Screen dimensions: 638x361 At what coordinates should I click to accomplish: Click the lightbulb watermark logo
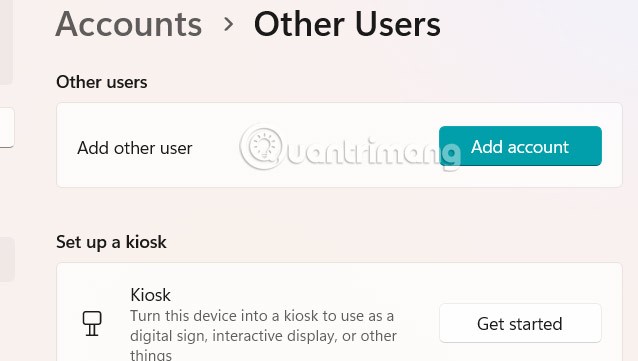click(x=261, y=147)
